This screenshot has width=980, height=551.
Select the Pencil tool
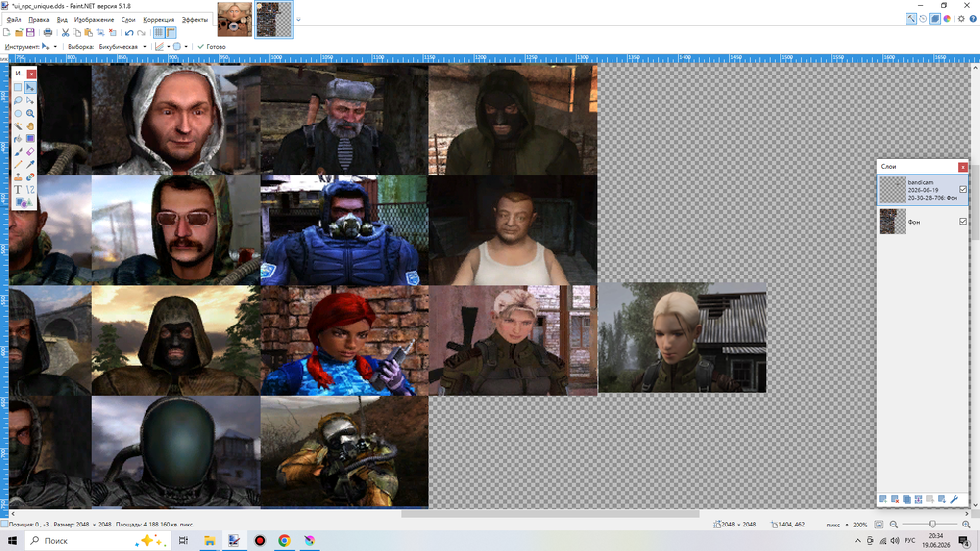(x=18, y=164)
